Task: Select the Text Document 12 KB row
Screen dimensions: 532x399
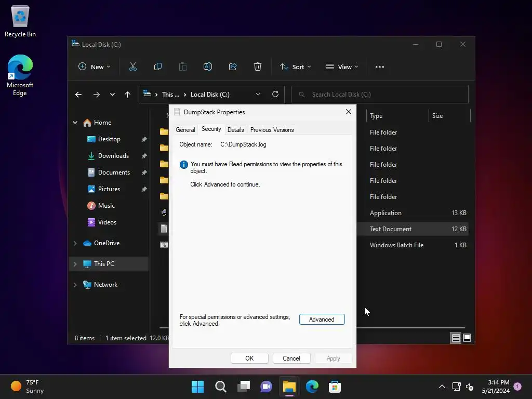Action: tap(413, 229)
